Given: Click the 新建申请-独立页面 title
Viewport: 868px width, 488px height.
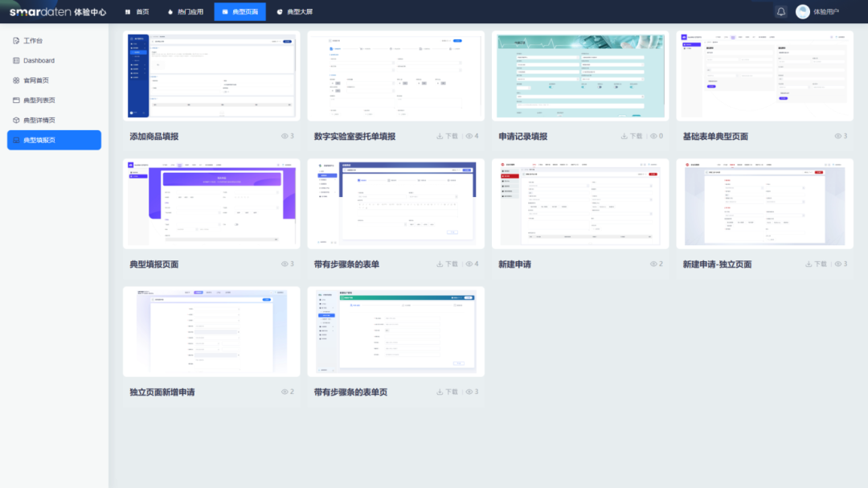Looking at the screenshot, I should tap(717, 265).
